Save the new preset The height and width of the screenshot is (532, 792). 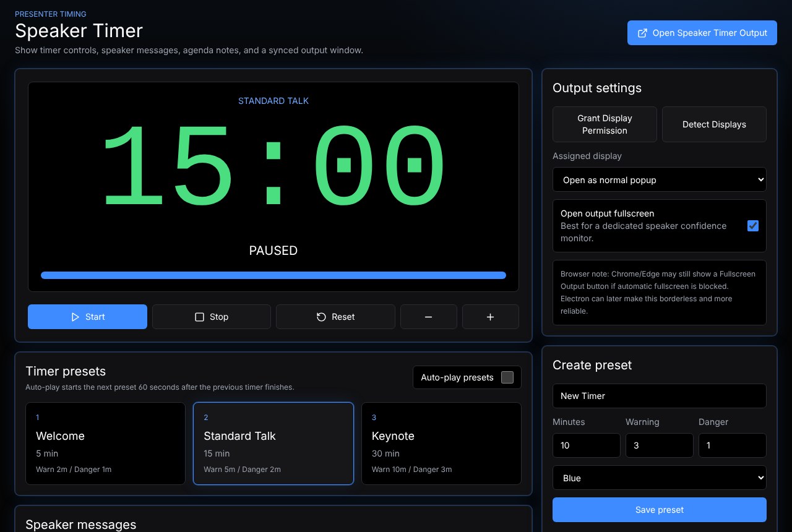click(660, 510)
